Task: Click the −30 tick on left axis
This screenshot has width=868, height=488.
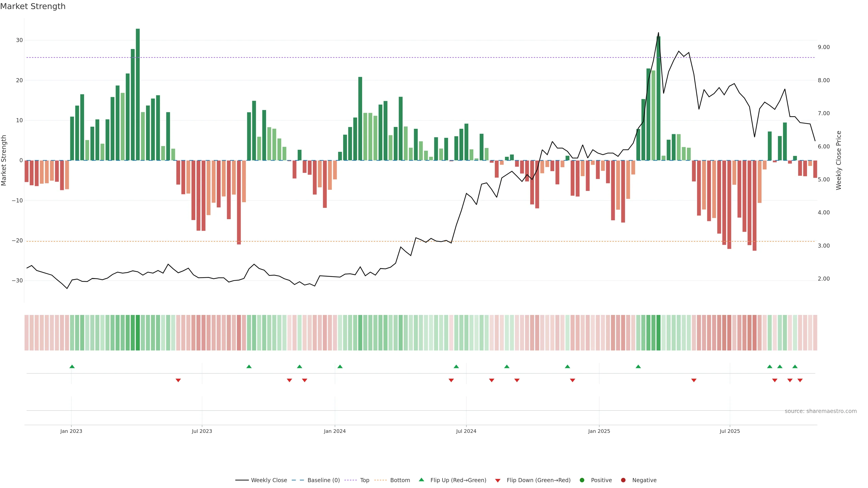Action: pyautogui.click(x=17, y=281)
